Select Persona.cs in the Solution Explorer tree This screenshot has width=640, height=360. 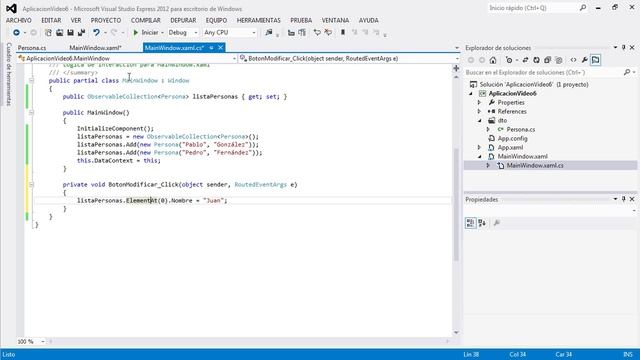[x=521, y=129]
